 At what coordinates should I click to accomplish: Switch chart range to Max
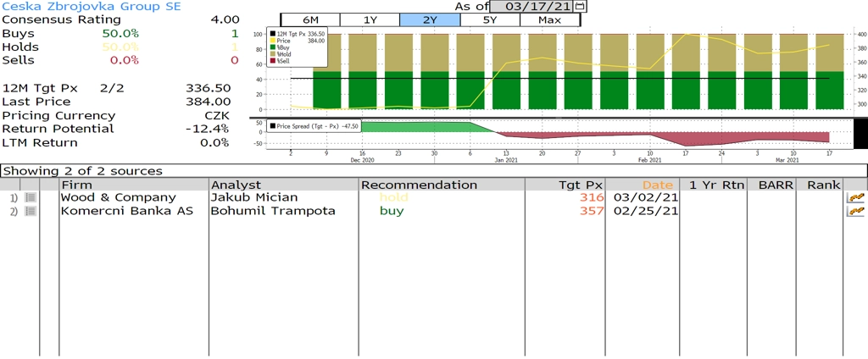pyautogui.click(x=549, y=20)
